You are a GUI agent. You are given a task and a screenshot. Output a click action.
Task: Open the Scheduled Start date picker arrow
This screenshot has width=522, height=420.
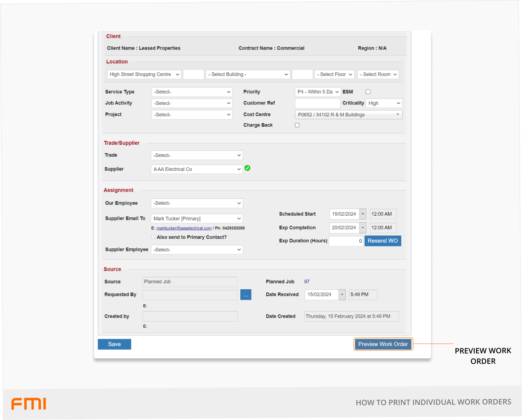coord(363,214)
